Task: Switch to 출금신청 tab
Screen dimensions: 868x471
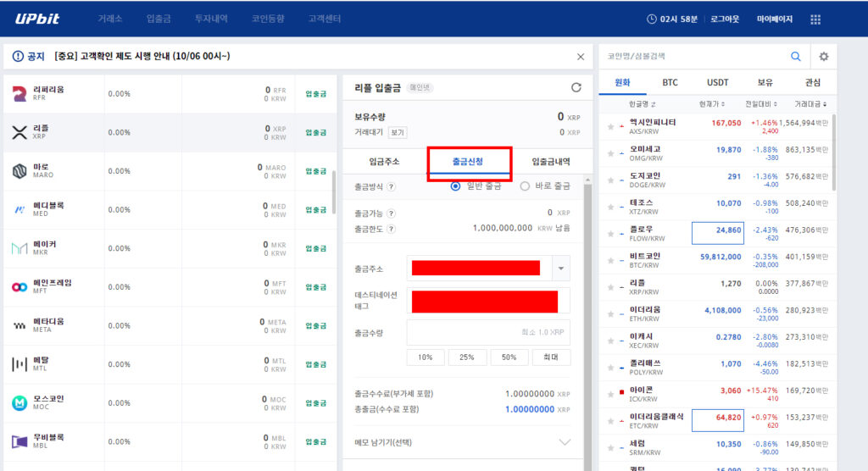Action: 468,162
